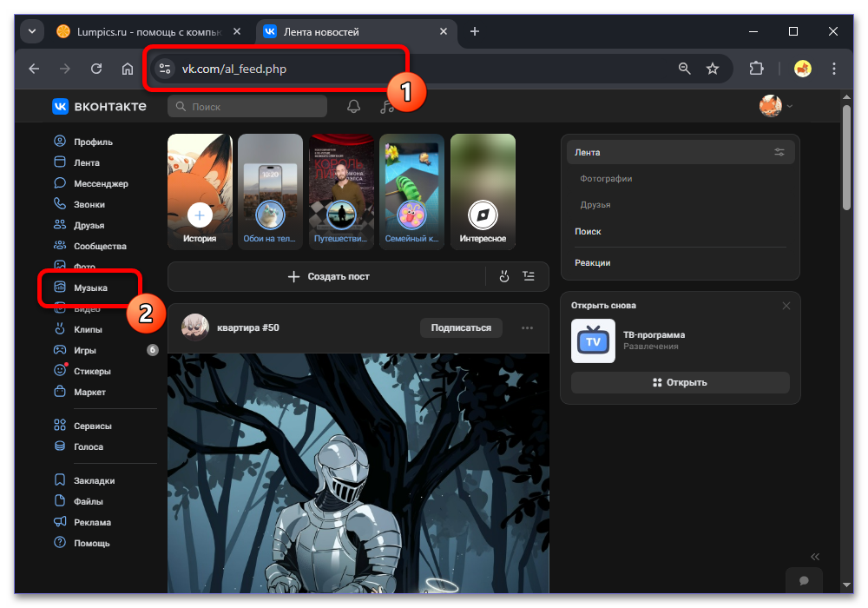Image resolution: width=868 pixels, height=608 pixels.
Task: Open the chat bubble icon at bottom right
Action: click(x=804, y=580)
